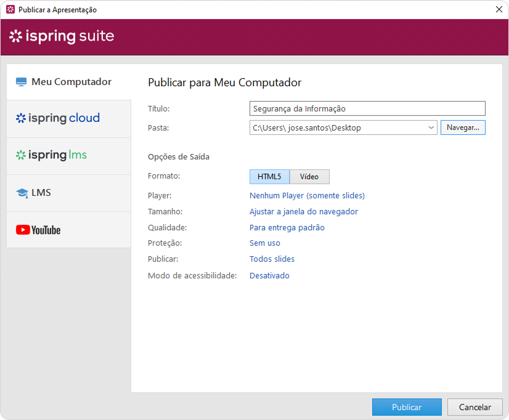Click the YouTube play icon

(23, 230)
